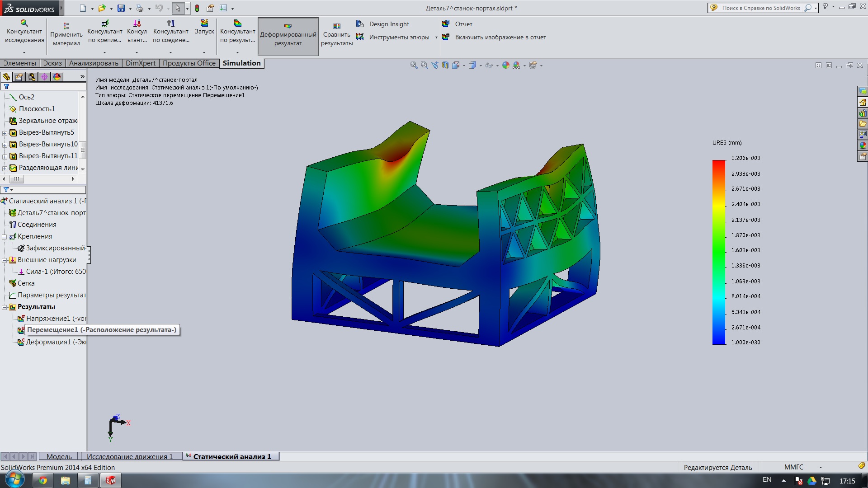
Task: Click the Save icon in top toolbar
Action: (121, 8)
